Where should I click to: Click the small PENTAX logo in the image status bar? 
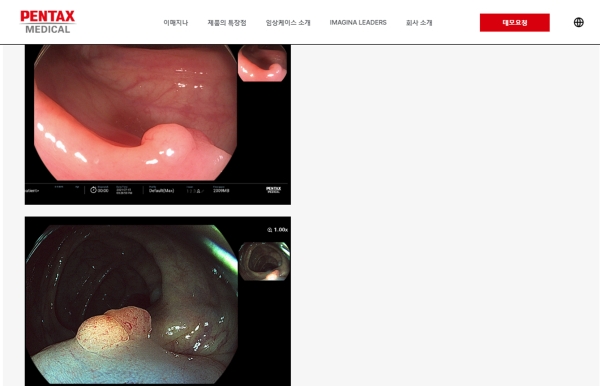[x=274, y=190]
